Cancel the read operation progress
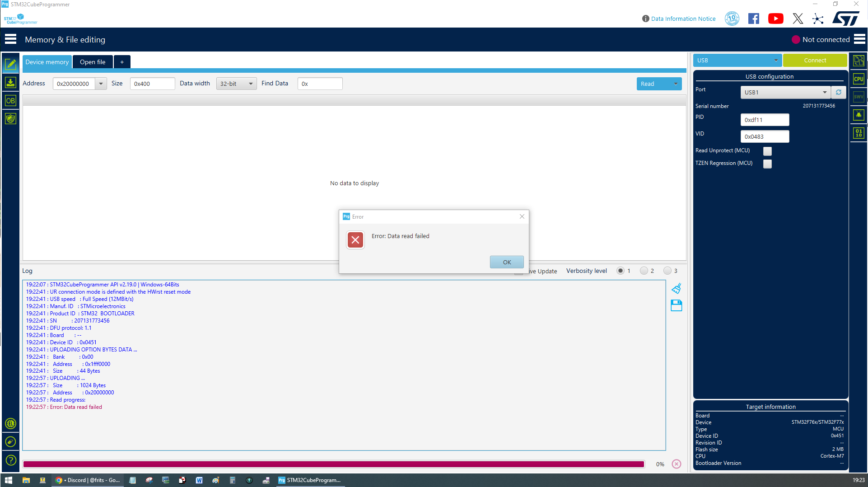Screen dimensions: 868x487 pos(676,464)
